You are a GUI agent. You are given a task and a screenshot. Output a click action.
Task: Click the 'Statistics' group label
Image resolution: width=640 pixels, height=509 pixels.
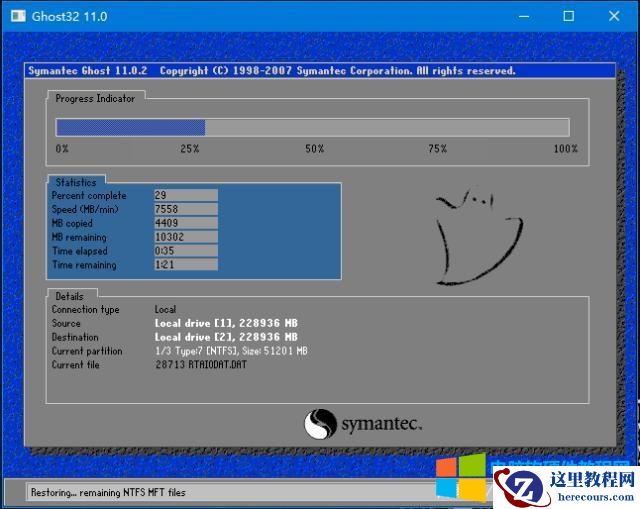tap(76, 182)
